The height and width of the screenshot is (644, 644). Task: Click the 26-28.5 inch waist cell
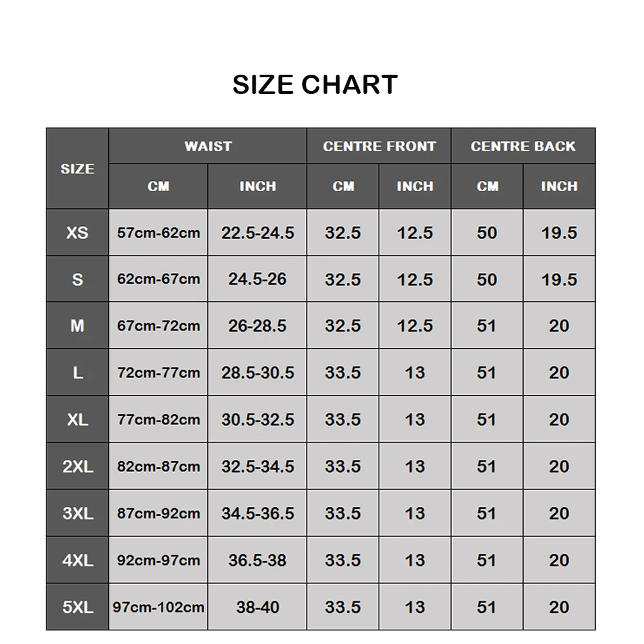(x=257, y=326)
